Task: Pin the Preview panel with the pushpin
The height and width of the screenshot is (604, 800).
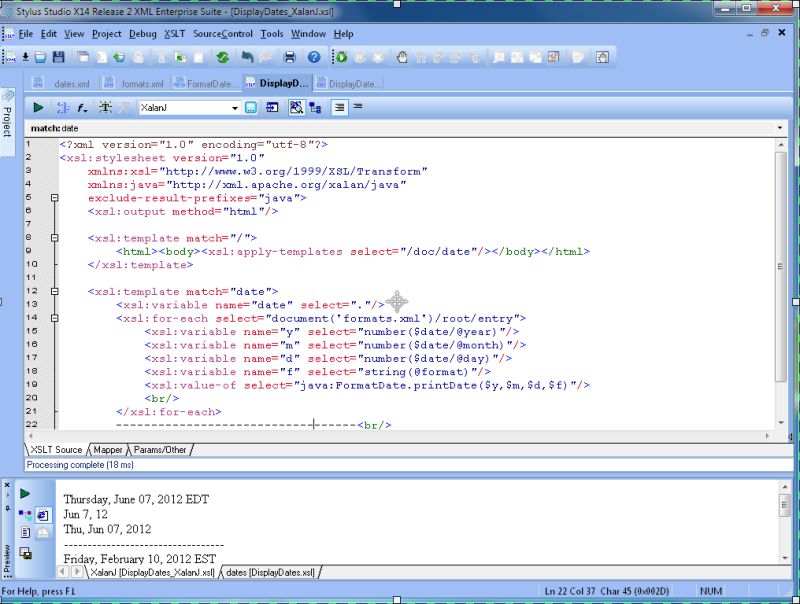Action: coord(8,508)
